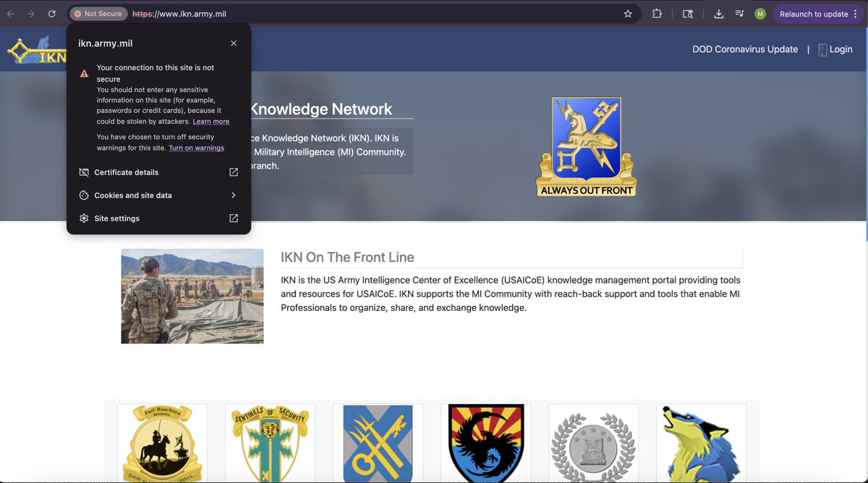868x483 pixels.
Task: Open Cookies and site data
Action: click(158, 195)
